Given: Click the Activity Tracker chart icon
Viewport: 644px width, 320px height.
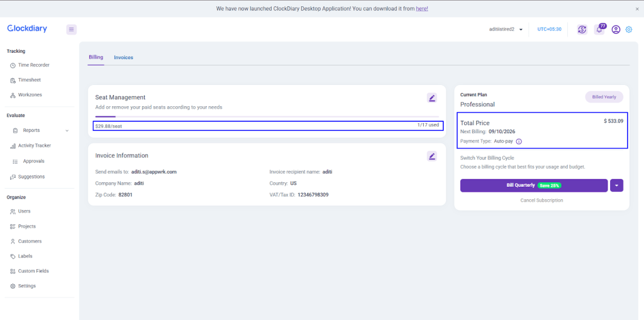Looking at the screenshot, I should [13, 146].
